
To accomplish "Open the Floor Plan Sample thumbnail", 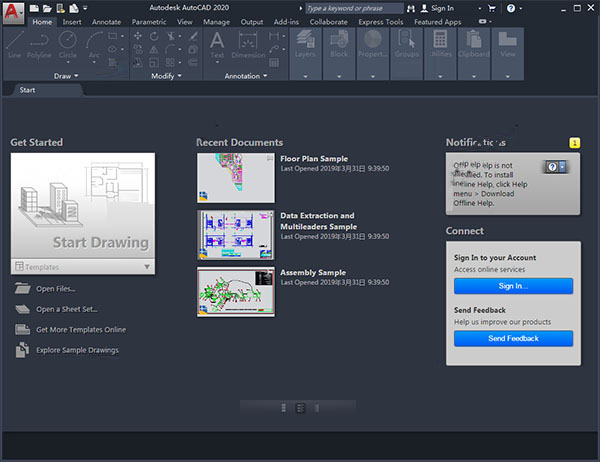I will click(x=235, y=176).
